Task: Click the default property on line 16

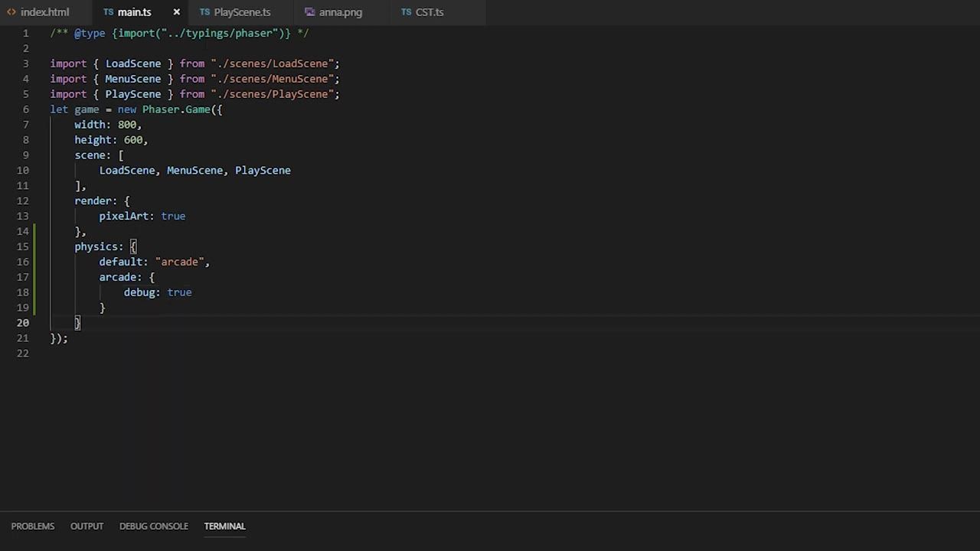Action: click(121, 262)
